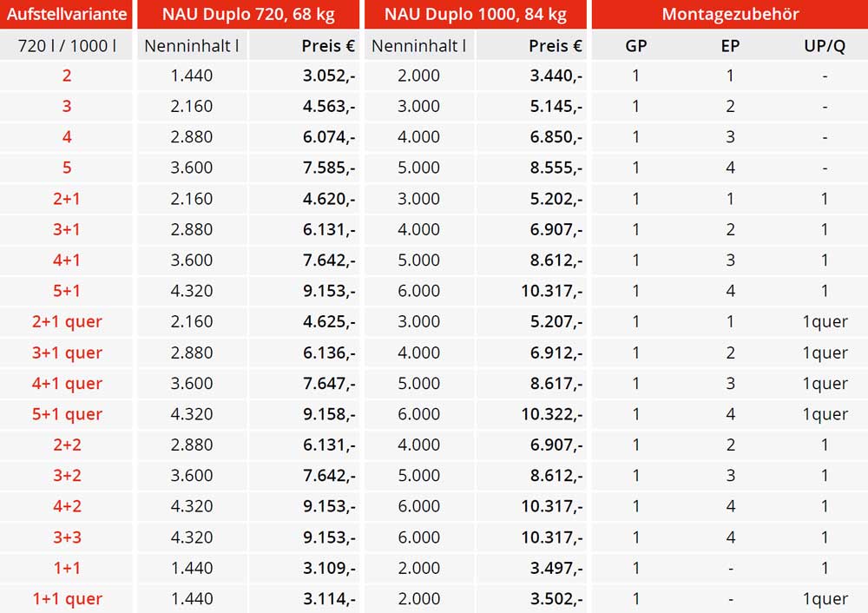Image resolution: width=868 pixels, height=613 pixels.
Task: Select the 1+1 quer variant label
Action: (67, 598)
